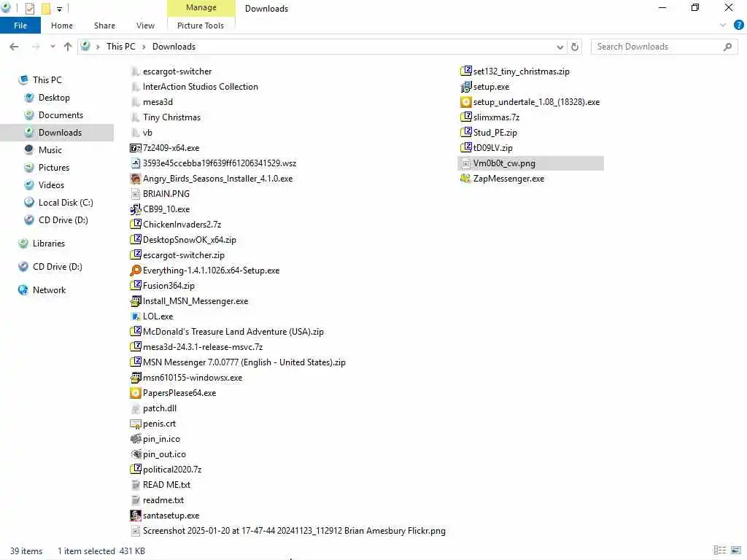Image resolution: width=747 pixels, height=560 pixels.
Task: Open the Picture Tools tab
Action: [x=201, y=26]
